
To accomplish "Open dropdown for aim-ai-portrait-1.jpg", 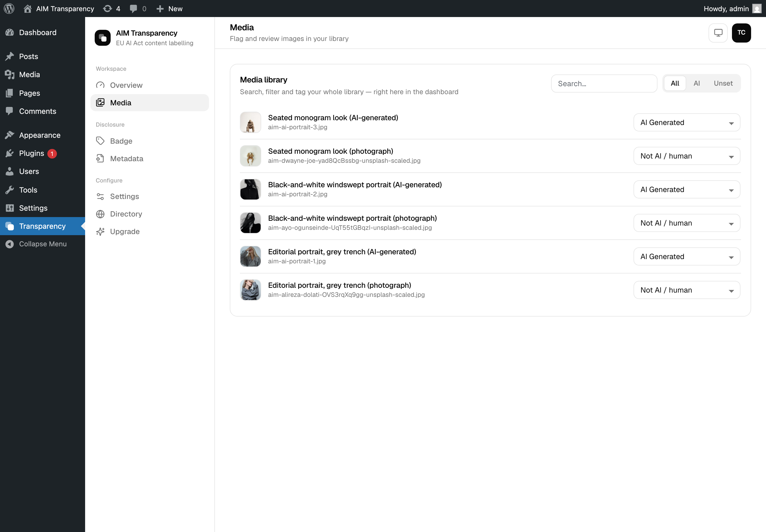I will coord(687,256).
